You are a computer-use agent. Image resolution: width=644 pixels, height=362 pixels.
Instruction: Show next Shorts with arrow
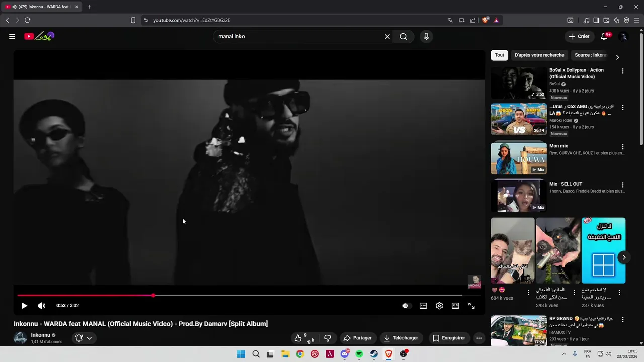tap(624, 257)
